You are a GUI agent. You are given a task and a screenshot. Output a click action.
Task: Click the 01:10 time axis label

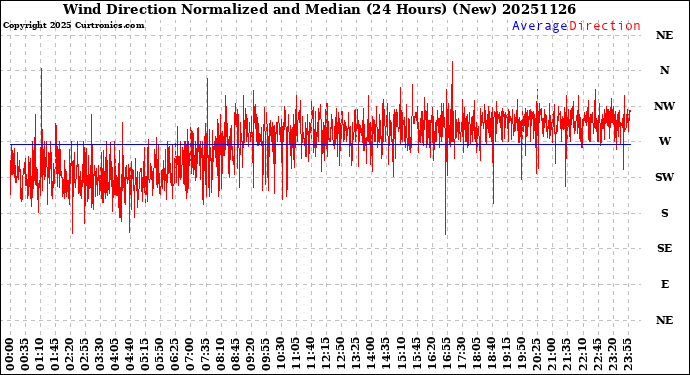pyautogui.click(x=40, y=354)
